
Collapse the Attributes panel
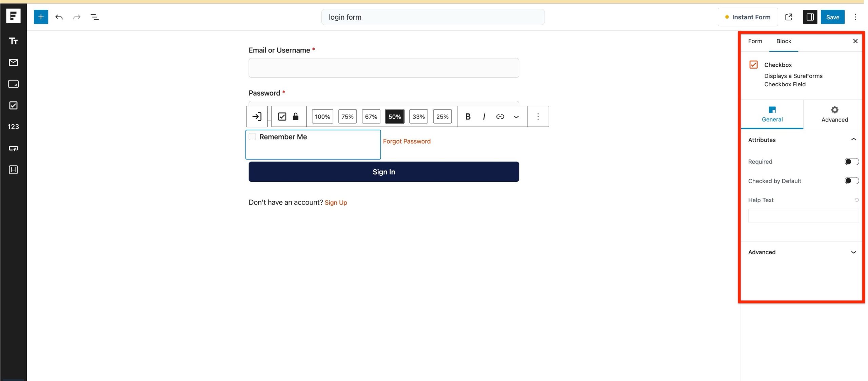click(x=853, y=140)
